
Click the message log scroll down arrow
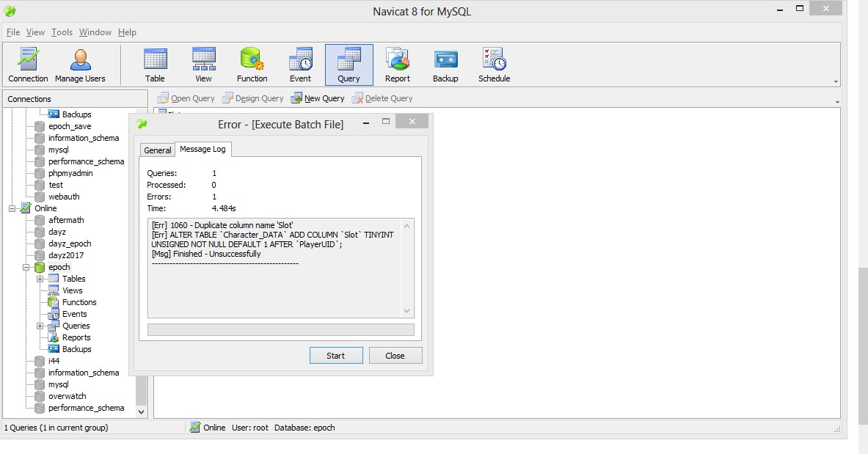click(x=407, y=311)
